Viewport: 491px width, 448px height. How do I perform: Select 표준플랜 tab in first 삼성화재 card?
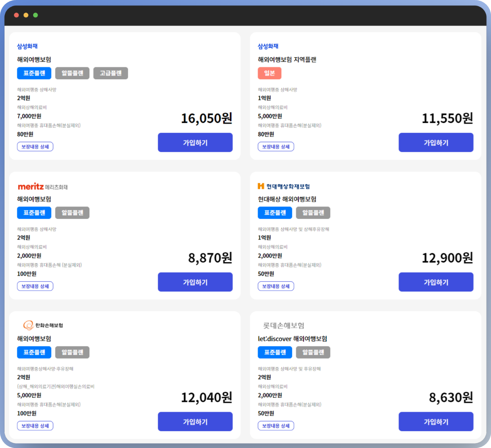click(x=34, y=73)
